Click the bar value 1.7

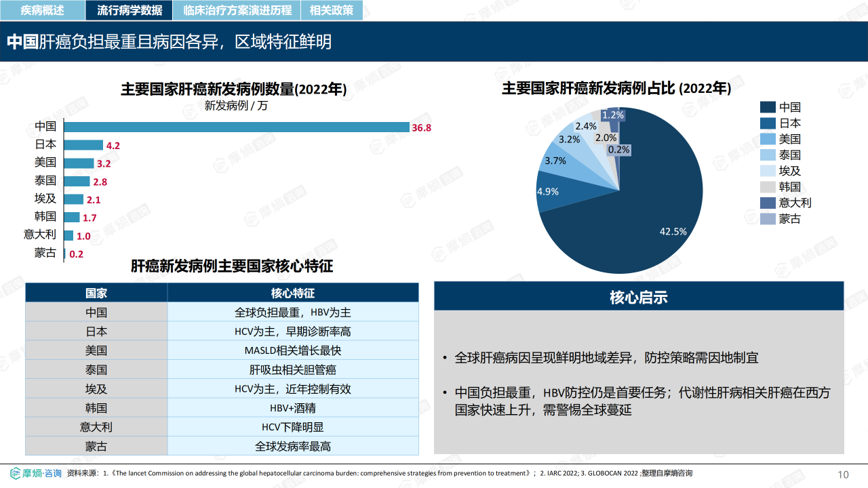tap(90, 218)
